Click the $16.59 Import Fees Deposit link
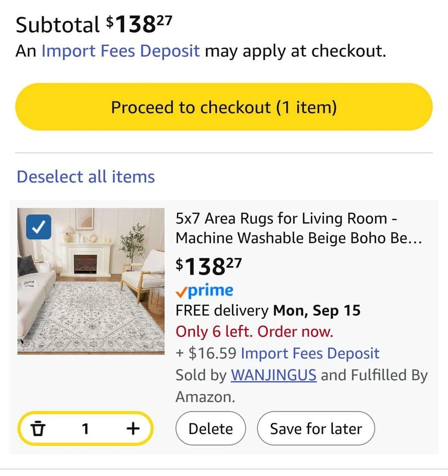Viewport: 448px width, 476px height. coord(310,353)
